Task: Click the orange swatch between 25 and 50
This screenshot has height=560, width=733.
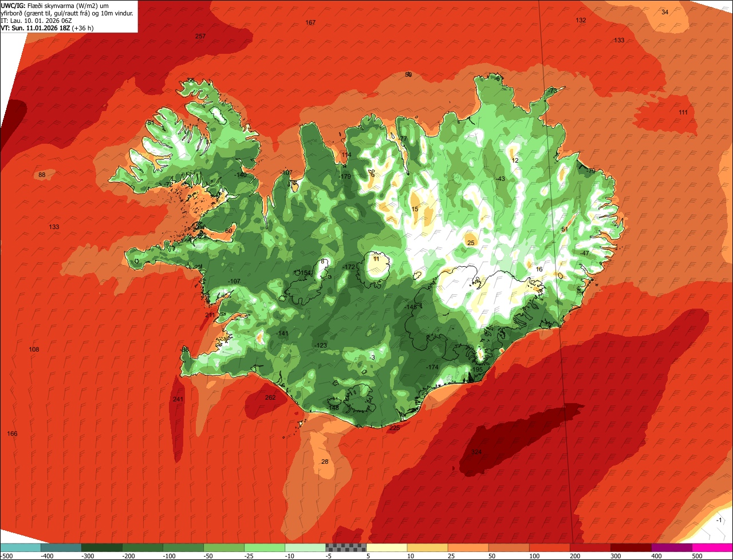Action: [468, 547]
